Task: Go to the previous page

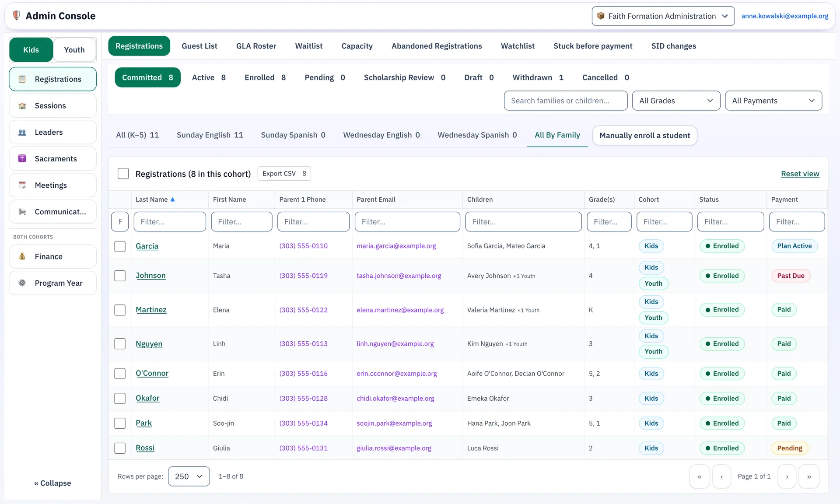Action: (722, 476)
